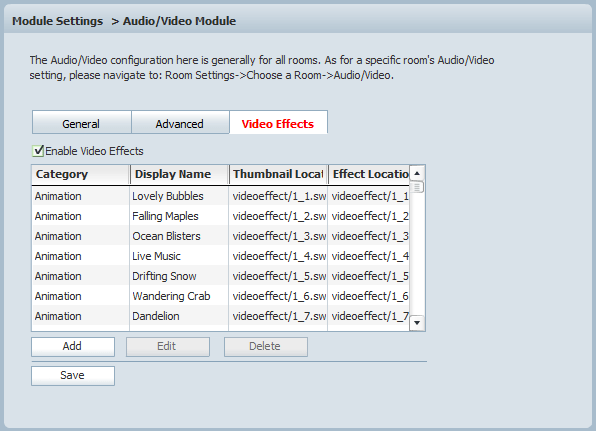The image size is (596, 431).
Task: Click the Delete button
Action: 266,347
